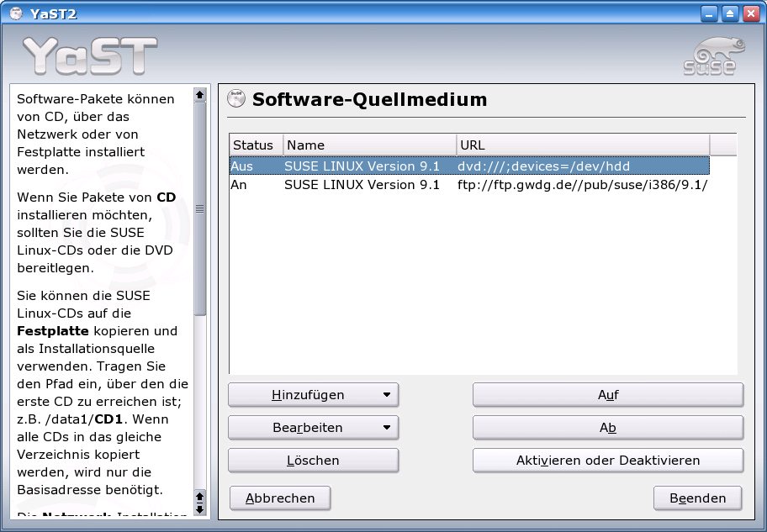Sort by the Name column header

click(370, 145)
